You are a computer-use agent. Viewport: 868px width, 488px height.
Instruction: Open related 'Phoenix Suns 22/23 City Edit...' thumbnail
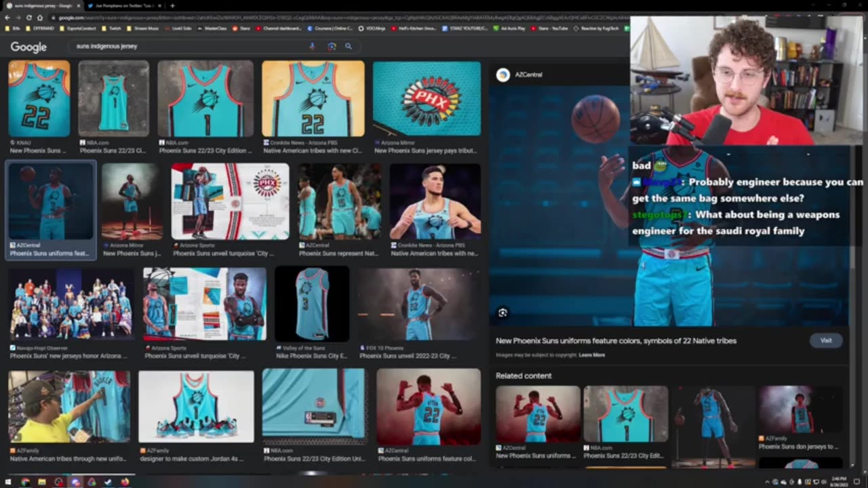point(625,413)
